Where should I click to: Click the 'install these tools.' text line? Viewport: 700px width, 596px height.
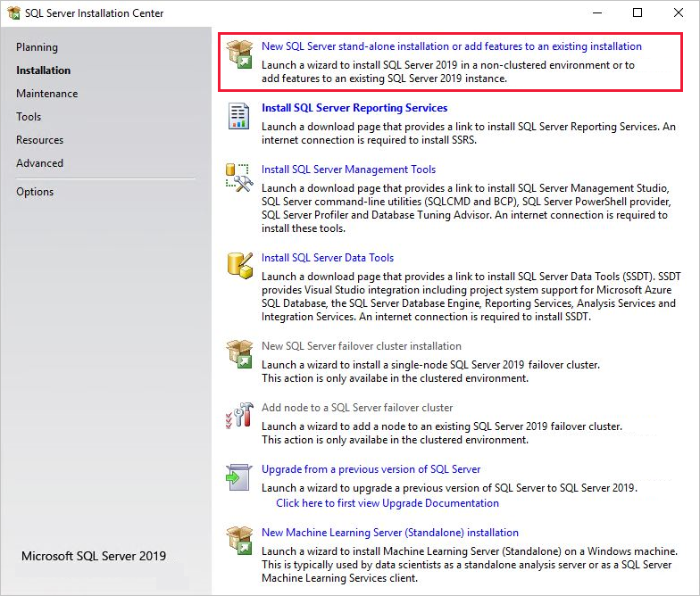coord(304,228)
